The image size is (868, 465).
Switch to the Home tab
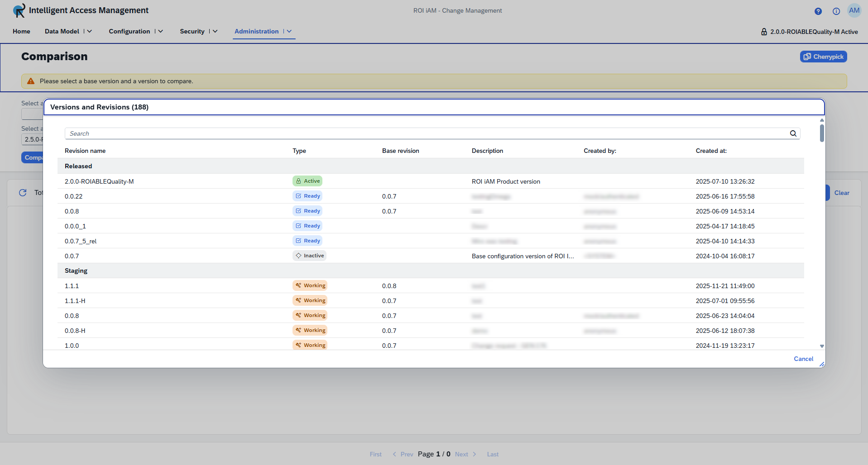click(x=21, y=31)
